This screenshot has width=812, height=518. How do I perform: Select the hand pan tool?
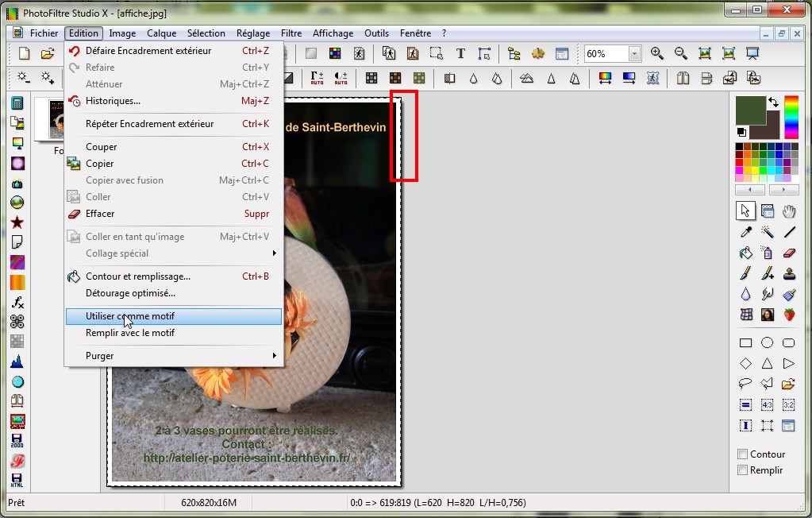tap(789, 211)
